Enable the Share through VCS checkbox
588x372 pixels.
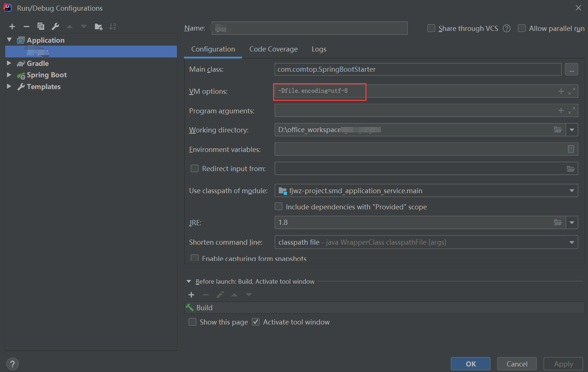coord(431,28)
